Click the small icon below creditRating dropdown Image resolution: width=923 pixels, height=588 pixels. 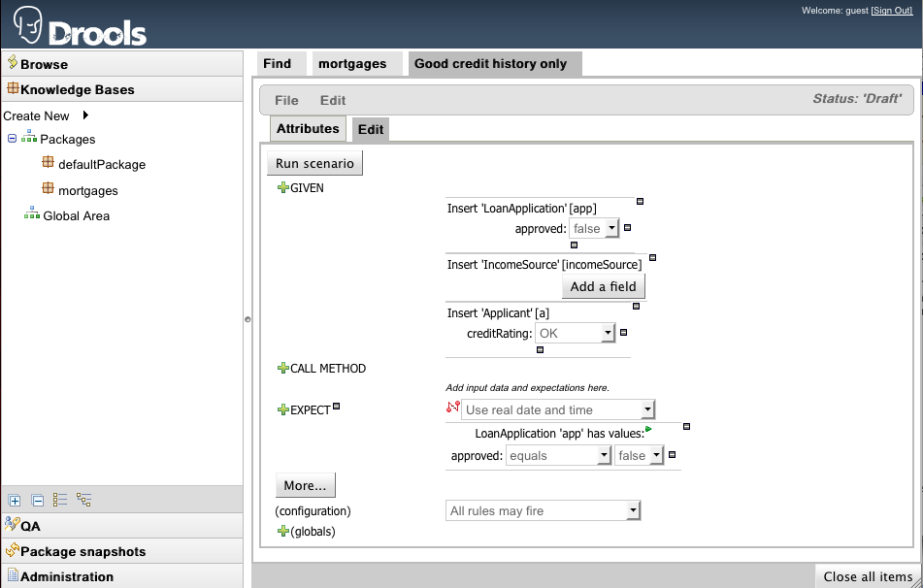pyautogui.click(x=540, y=349)
